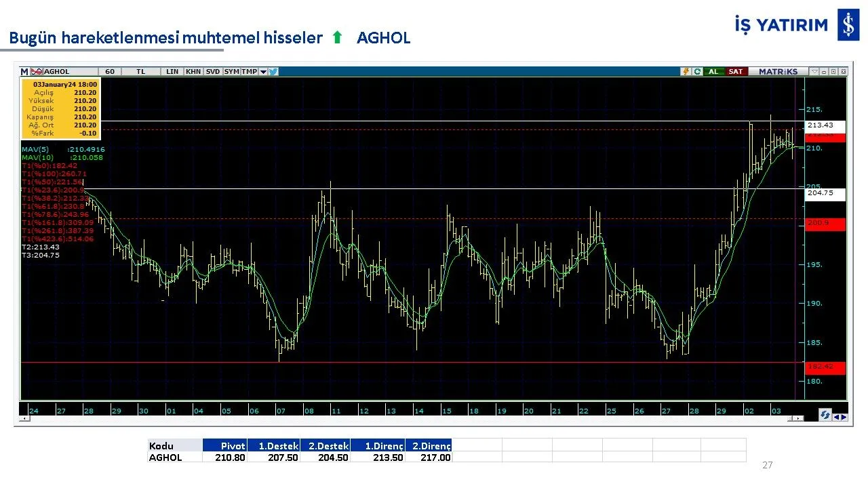The height and width of the screenshot is (488, 868).
Task: Click the T3:204.75 line label
Action: pos(41,255)
